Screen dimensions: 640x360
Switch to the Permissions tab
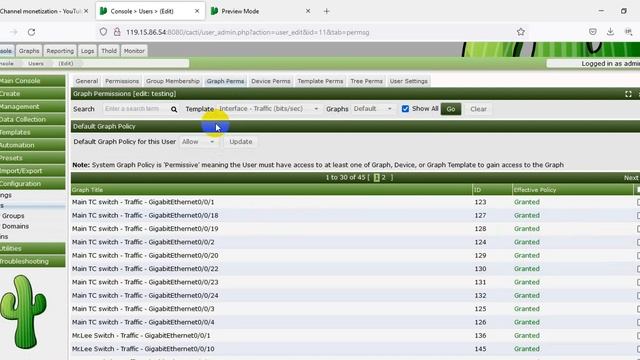[122, 81]
